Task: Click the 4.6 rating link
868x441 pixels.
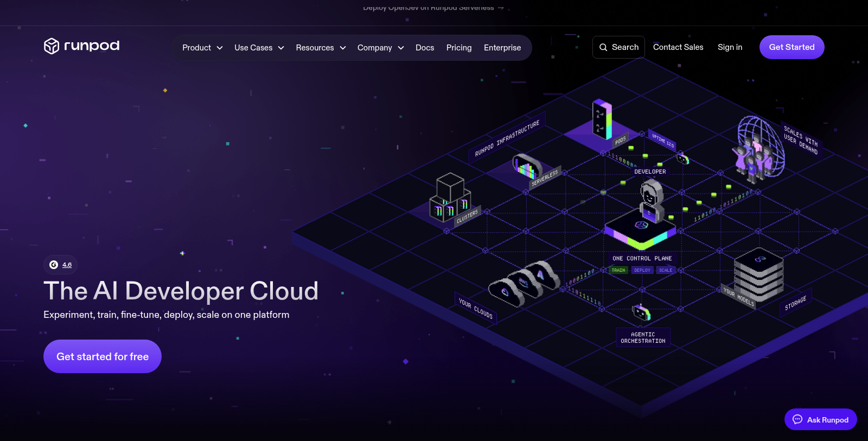Action: coord(67,265)
